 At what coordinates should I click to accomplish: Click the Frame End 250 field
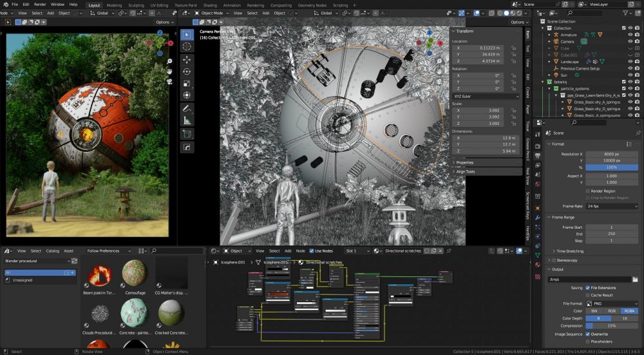click(612, 234)
